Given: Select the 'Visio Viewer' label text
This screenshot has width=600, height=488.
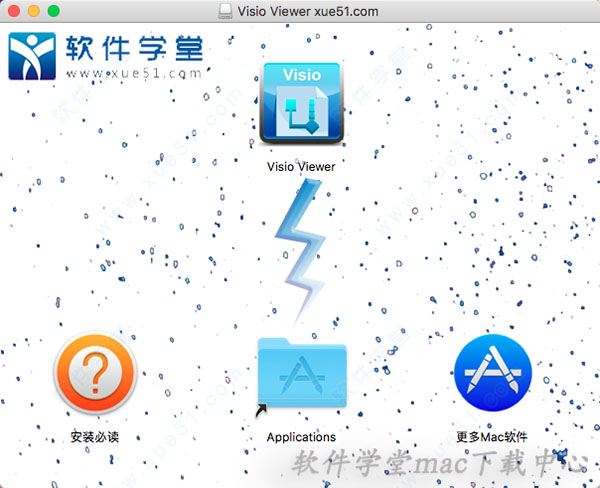Looking at the screenshot, I should tap(301, 167).
